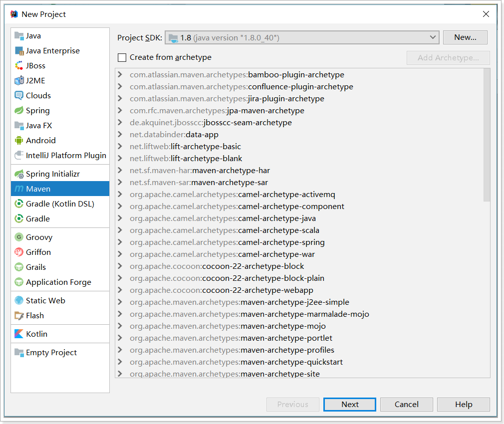Expand the cocoon-22-archetype-webapp node
Viewport: 504px width, 424px height.
click(x=120, y=290)
